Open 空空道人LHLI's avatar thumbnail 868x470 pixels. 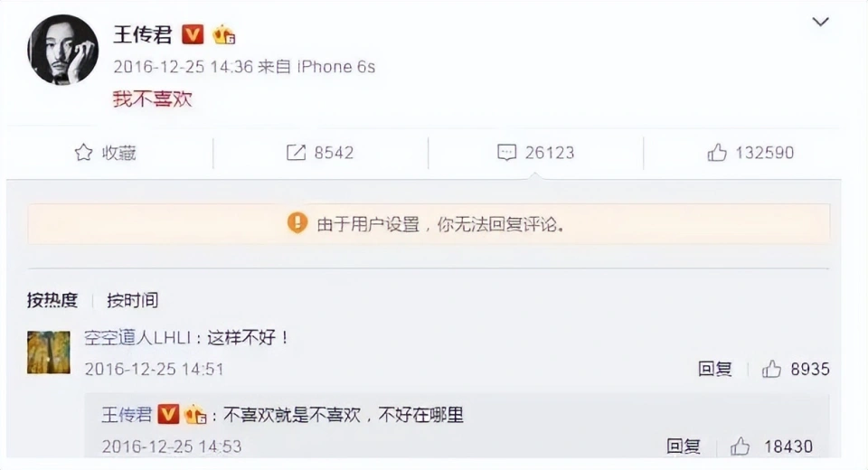point(49,352)
